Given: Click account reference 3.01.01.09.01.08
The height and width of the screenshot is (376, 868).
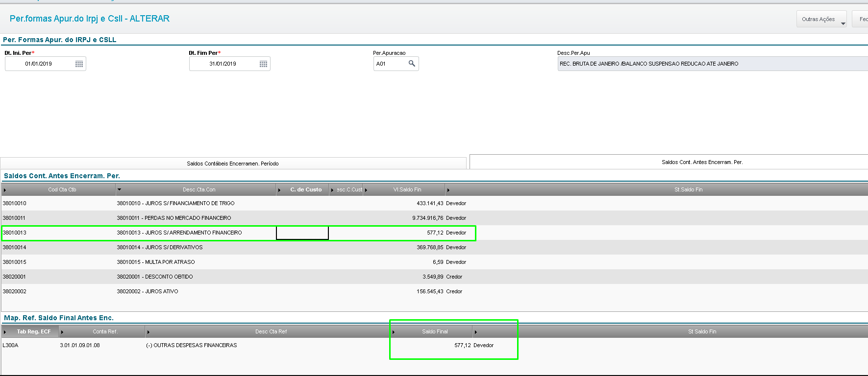Looking at the screenshot, I should click(x=80, y=345).
